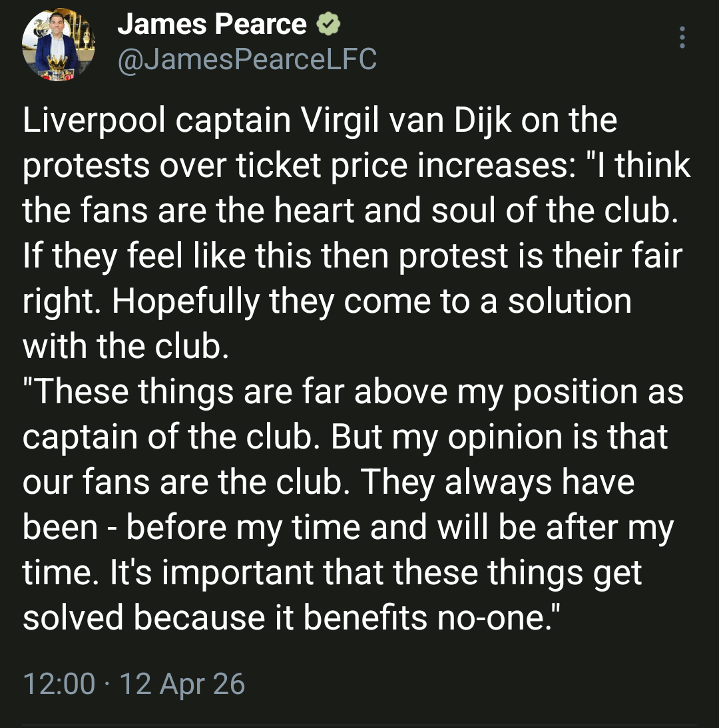Click the 12:00 timestamp
719x728 pixels.
tap(59, 684)
